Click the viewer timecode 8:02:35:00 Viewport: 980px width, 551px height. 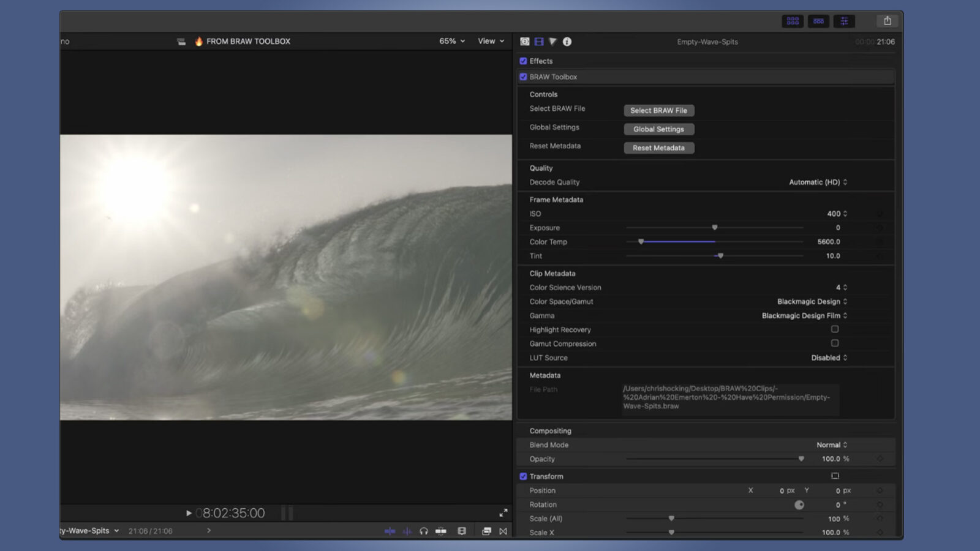(x=230, y=513)
